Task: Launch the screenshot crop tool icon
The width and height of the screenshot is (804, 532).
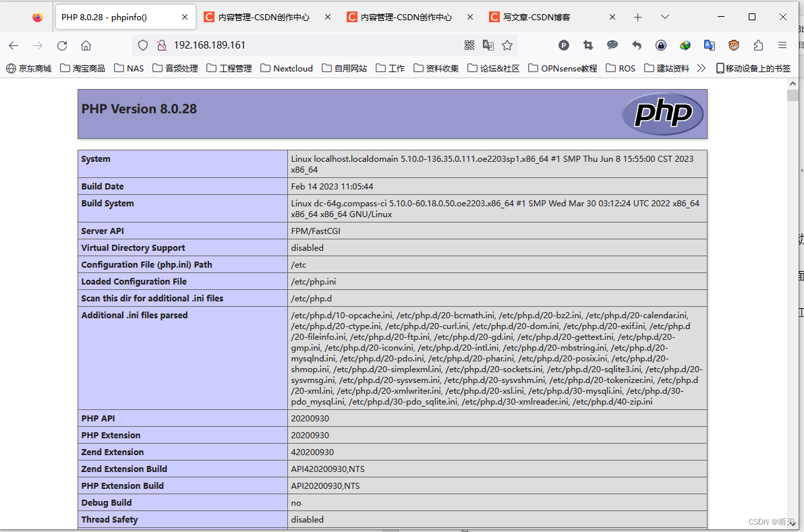Action: click(587, 45)
